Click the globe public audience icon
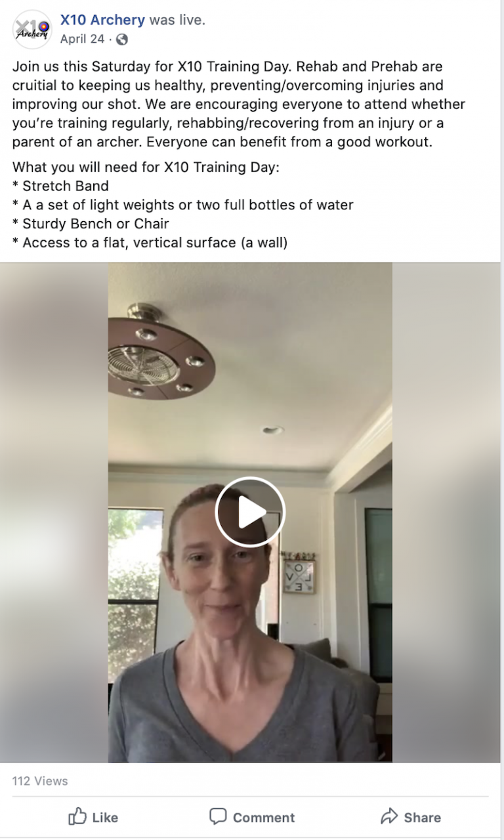Viewport: 504px width, 840px height. click(121, 39)
